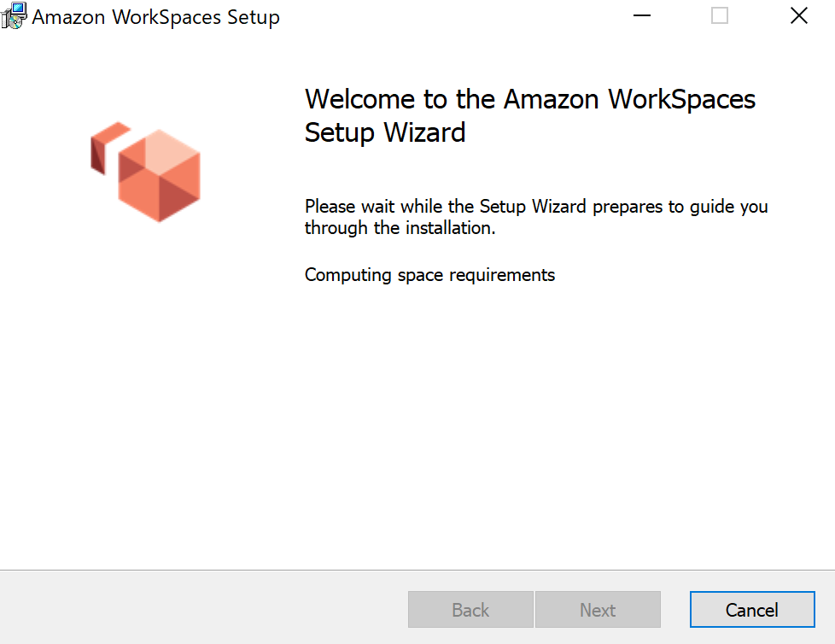Click the disabled Next button
The width and height of the screenshot is (835, 644).
(598, 609)
